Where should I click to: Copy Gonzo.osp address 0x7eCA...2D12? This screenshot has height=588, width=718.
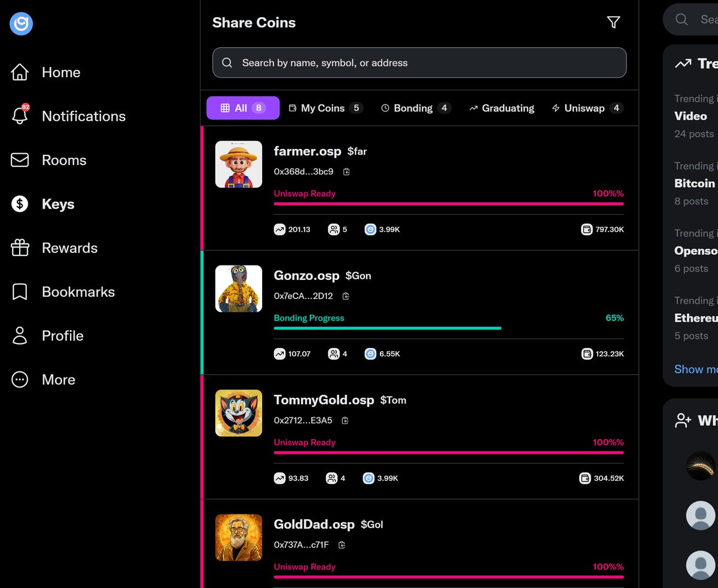pos(346,296)
